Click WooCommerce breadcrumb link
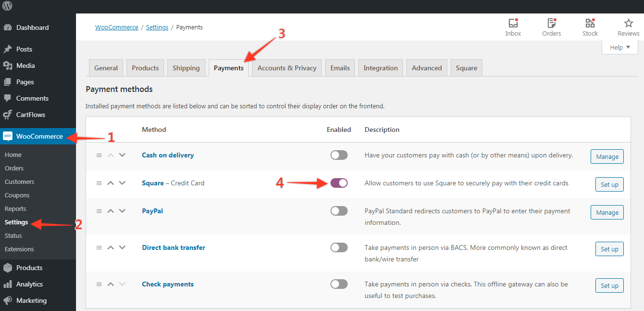 [116, 27]
